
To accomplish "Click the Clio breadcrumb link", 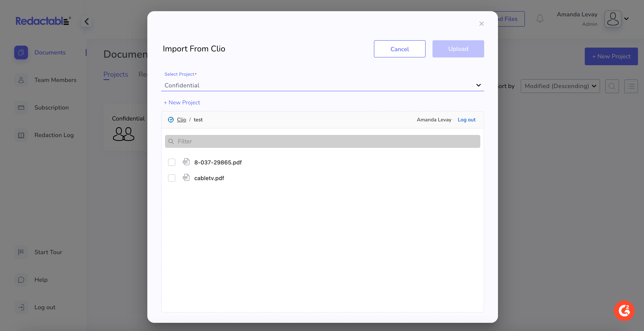I will pyautogui.click(x=181, y=120).
